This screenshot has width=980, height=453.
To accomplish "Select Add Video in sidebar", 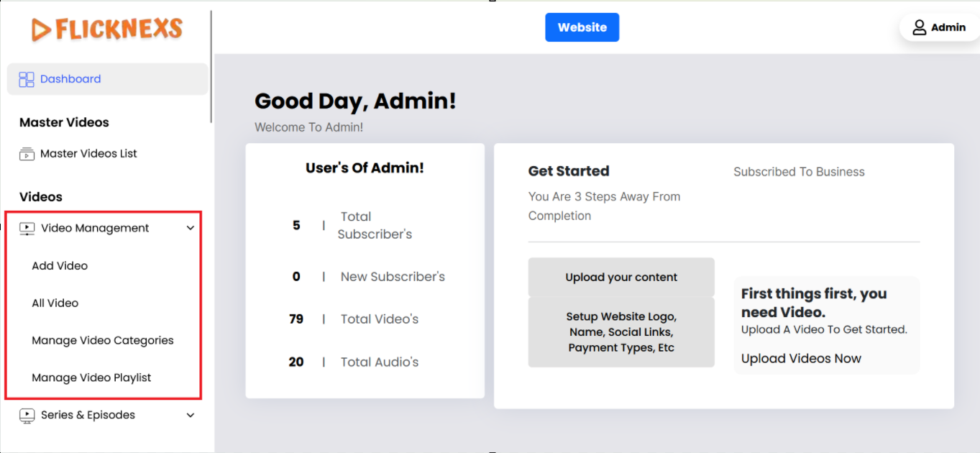I will click(60, 266).
